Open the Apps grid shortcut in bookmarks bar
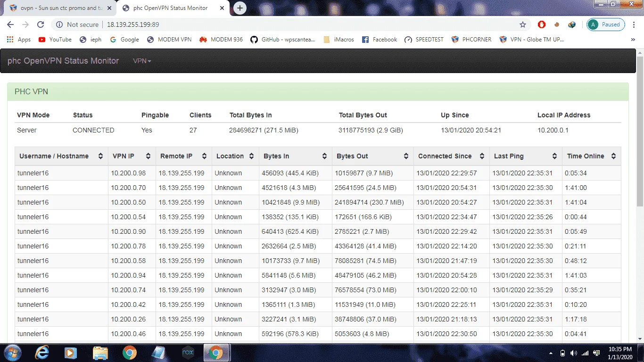 [19, 40]
